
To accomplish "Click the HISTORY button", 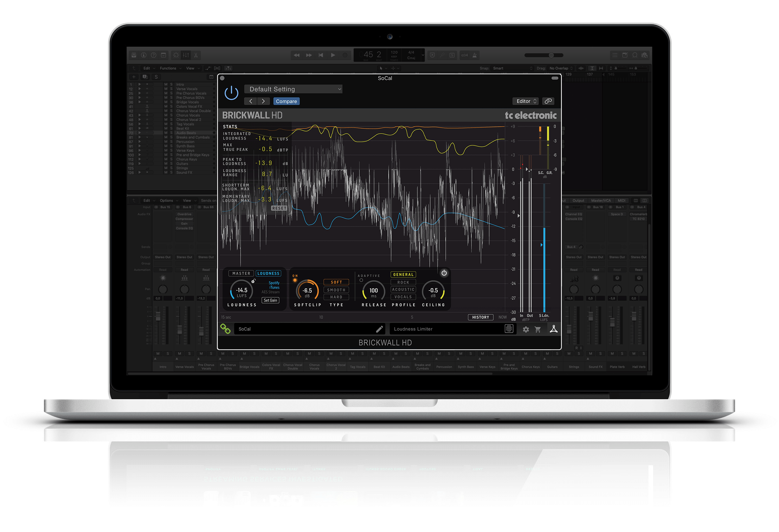I will [480, 317].
